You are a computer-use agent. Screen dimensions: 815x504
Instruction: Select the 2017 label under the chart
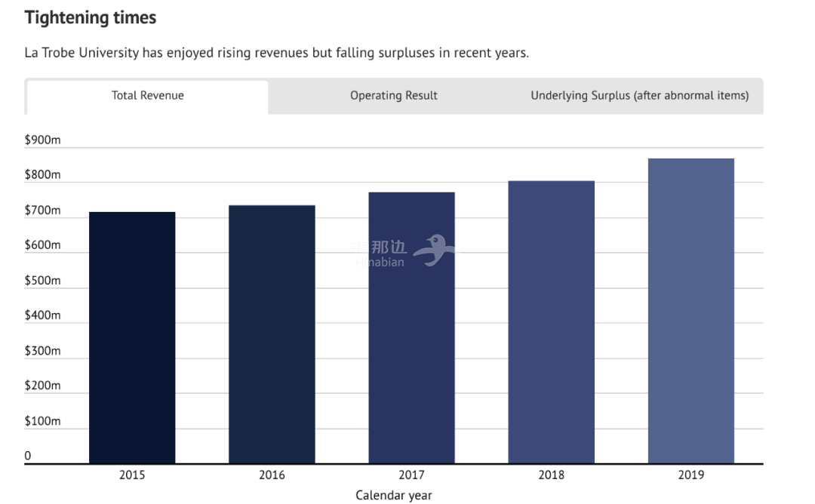pos(411,475)
